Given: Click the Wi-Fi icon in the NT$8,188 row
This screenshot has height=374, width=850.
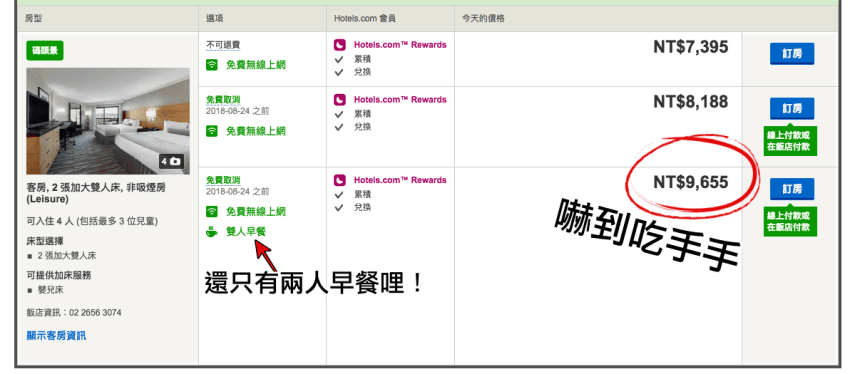Looking at the screenshot, I should pyautogui.click(x=212, y=131).
